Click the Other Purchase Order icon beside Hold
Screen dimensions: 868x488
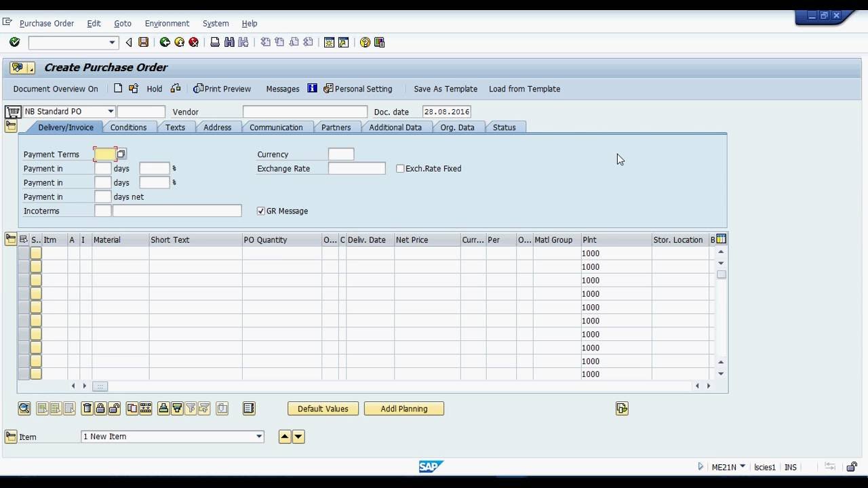pos(133,88)
